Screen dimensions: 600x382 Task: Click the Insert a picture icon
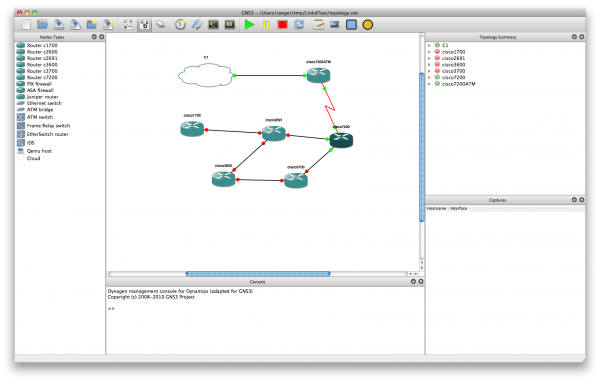335,25
